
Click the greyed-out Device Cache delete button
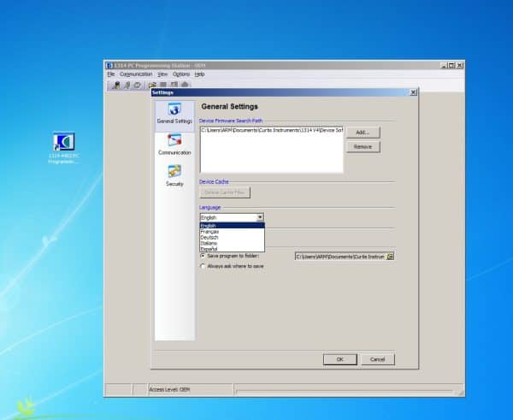point(225,192)
